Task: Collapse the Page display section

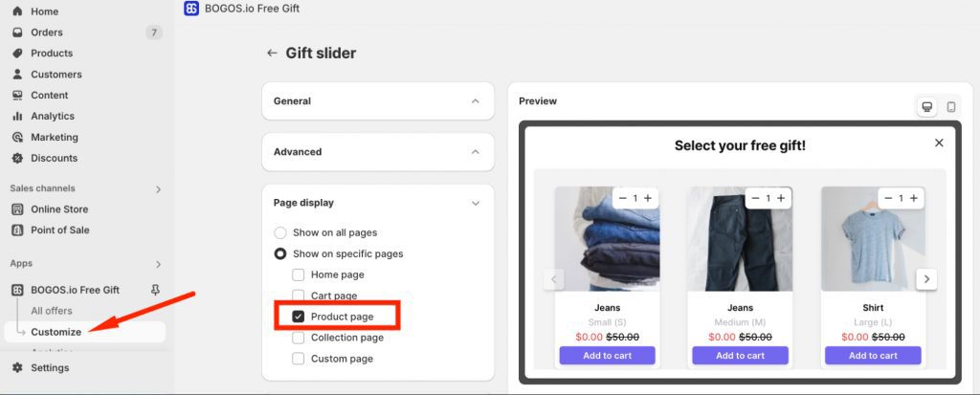Action: [x=475, y=203]
